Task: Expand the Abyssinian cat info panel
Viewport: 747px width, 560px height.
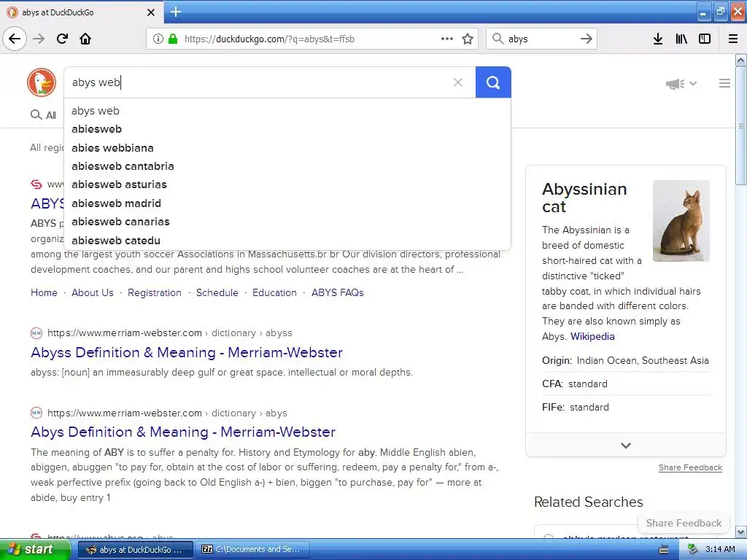Action: tap(625, 446)
